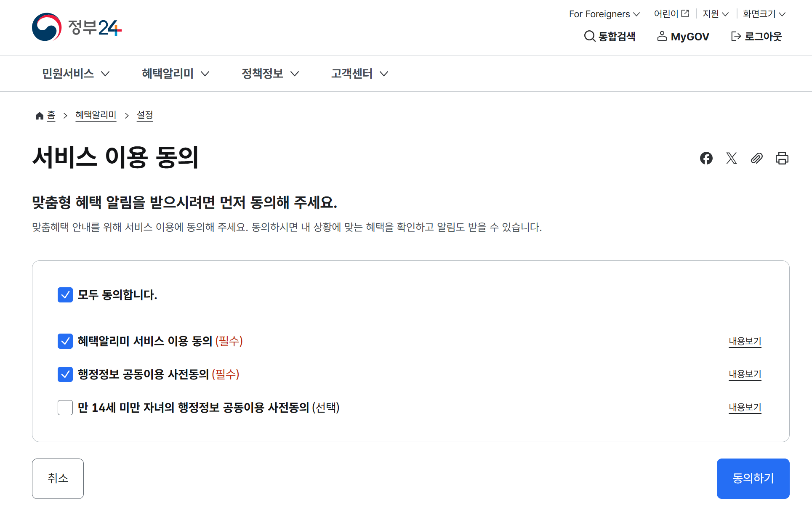This screenshot has height=509, width=812.
Task: Expand the For Foreigners dropdown
Action: pos(604,14)
